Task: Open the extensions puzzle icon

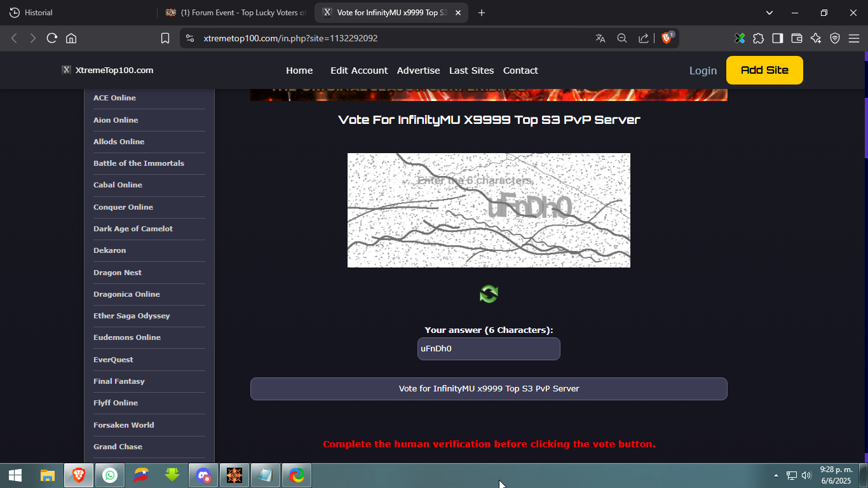Action: coord(759,38)
